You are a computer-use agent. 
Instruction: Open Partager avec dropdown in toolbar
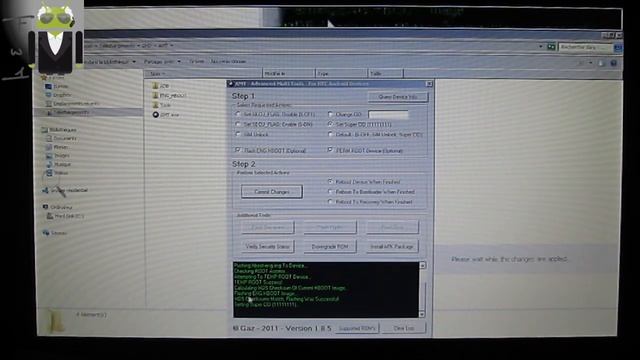coord(162,62)
